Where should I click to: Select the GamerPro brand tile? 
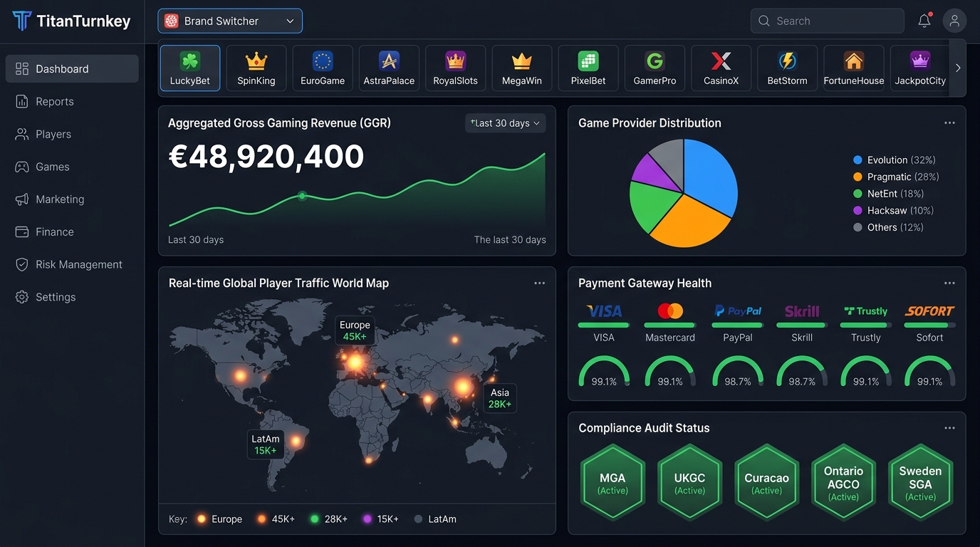point(655,68)
